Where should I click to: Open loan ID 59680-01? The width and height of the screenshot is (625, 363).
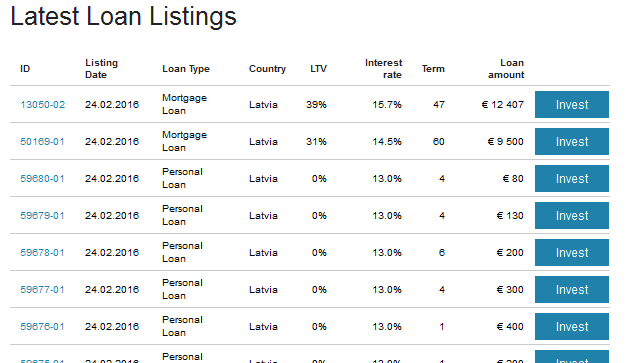(42, 179)
